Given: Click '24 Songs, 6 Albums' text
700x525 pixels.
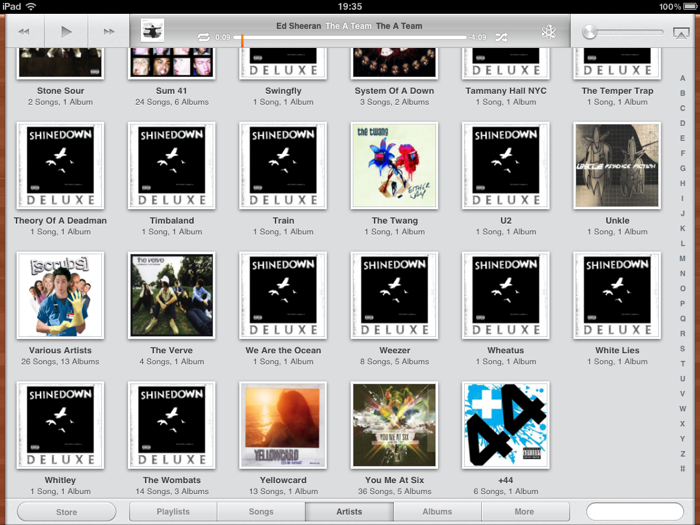Looking at the screenshot, I should click(171, 102).
